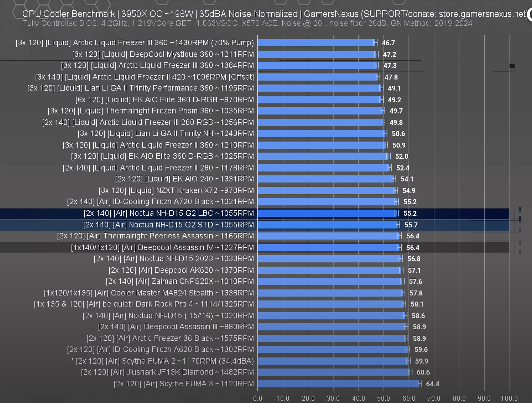Select ID-Cooling Frozn A720 Black label
The width and height of the screenshot is (532, 403).
[160, 202]
